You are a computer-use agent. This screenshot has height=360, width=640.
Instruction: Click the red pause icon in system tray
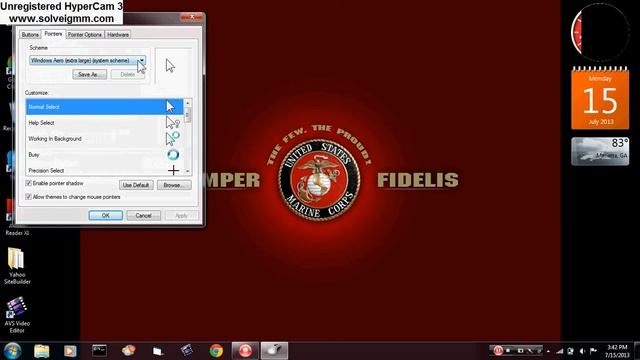point(498,351)
